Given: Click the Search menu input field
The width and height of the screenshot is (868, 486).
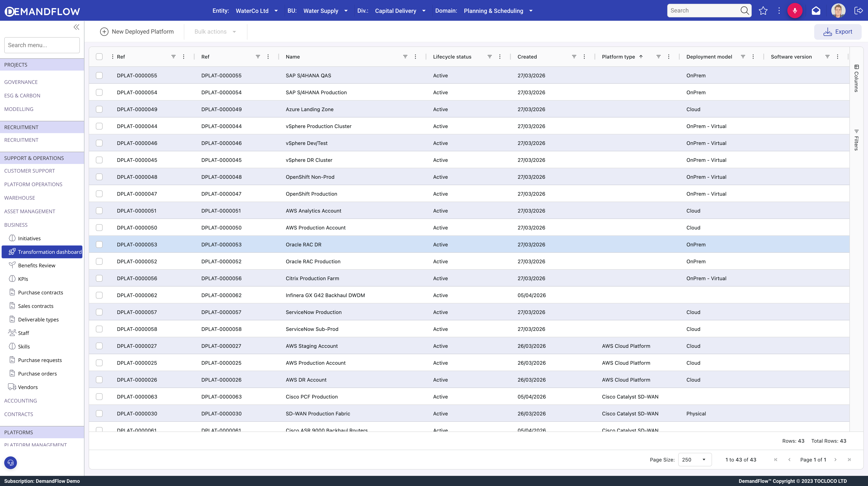Looking at the screenshot, I should pos(42,45).
